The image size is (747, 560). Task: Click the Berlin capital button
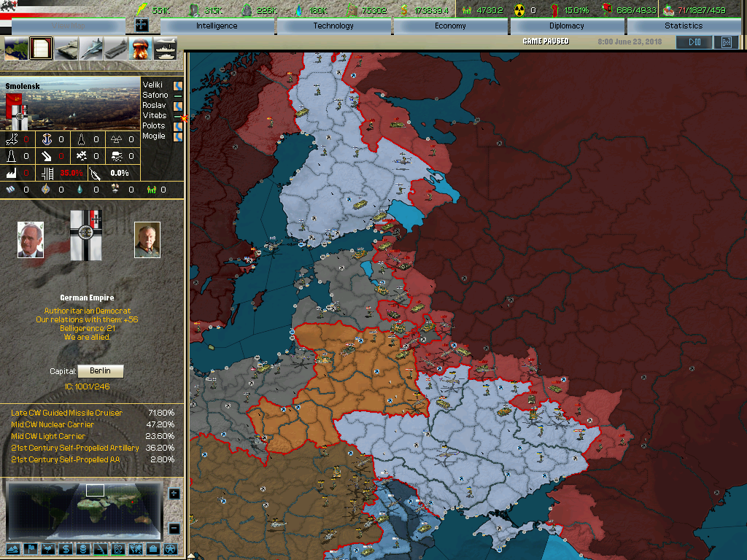pyautogui.click(x=100, y=371)
